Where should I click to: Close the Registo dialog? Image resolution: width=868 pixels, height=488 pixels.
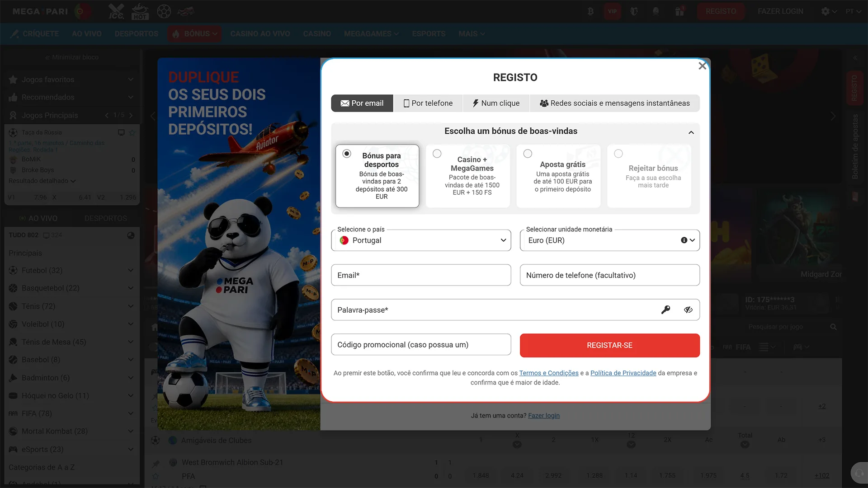702,66
